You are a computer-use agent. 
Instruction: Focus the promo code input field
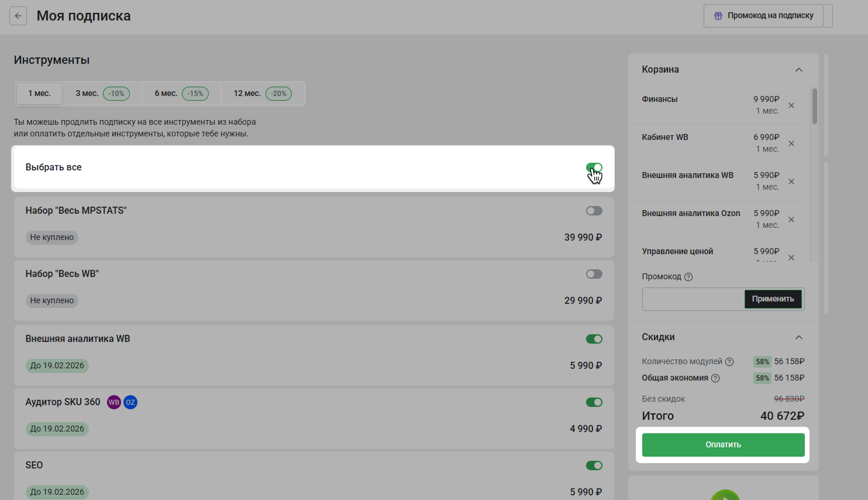coord(693,299)
